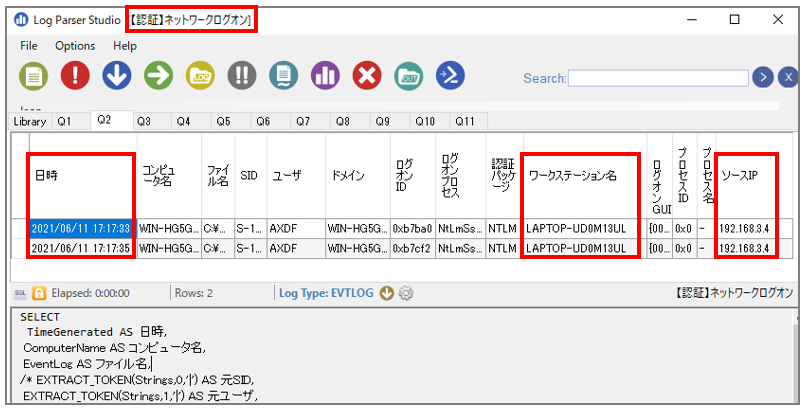Sort by the 認証パッケージ column header
The height and width of the screenshot is (410, 806).
[504, 176]
